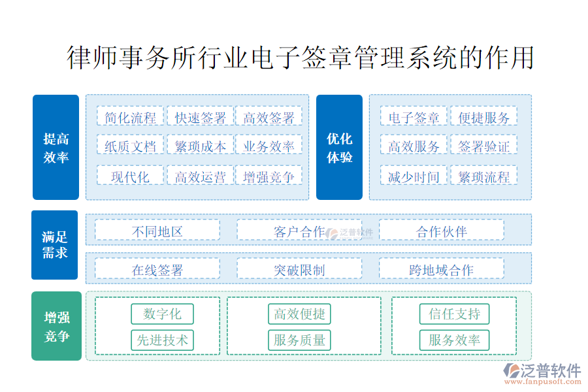Click the 纸质文档 box
This screenshot has width=588, height=392.
(130, 144)
